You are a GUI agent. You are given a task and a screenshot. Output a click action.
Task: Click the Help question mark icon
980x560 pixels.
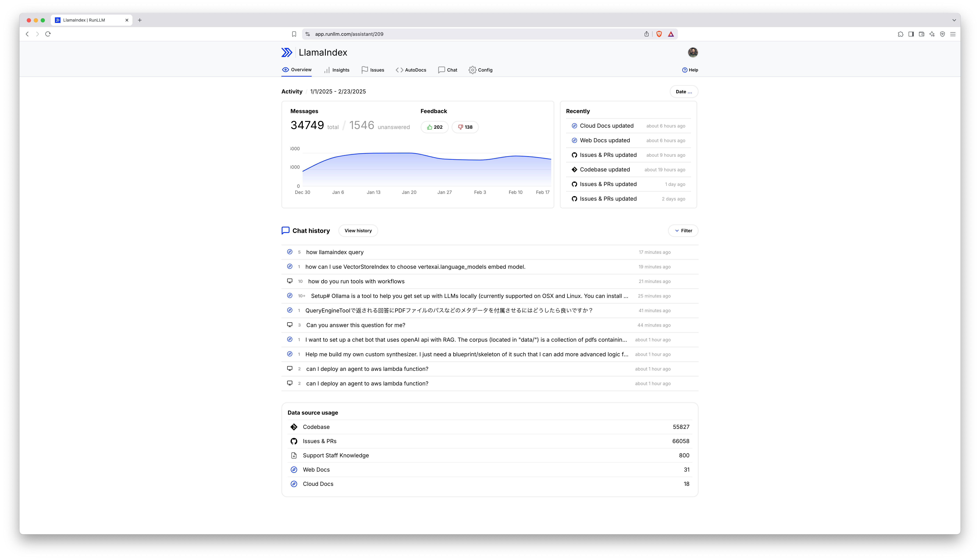point(685,70)
